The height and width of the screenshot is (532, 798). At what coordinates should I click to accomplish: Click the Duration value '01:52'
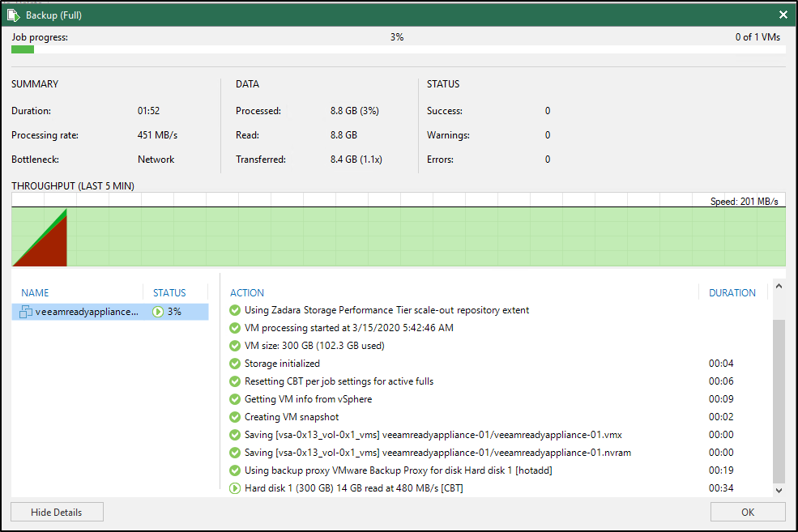[148, 111]
